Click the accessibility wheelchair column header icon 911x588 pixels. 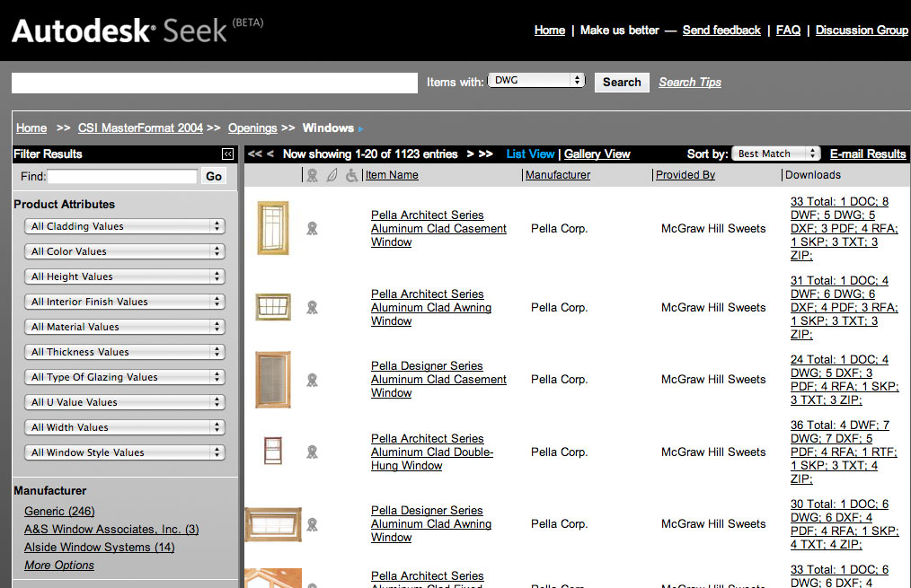point(351,175)
